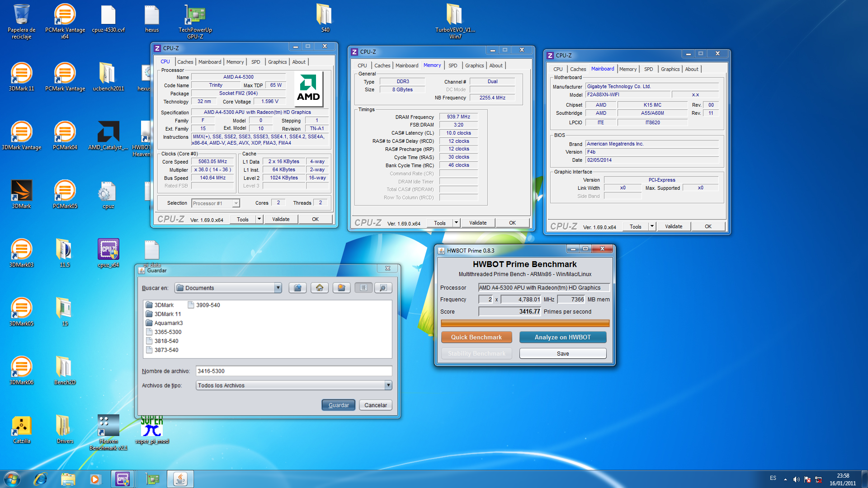The height and width of the screenshot is (488, 868).
Task: Open Windows Media Player taskbar icon
Action: coord(95,479)
